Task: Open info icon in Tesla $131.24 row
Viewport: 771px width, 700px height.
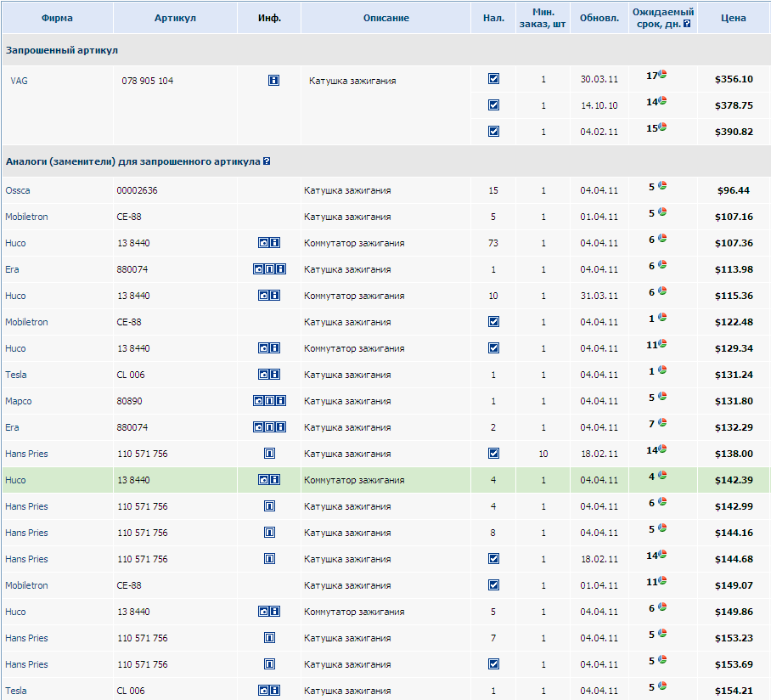Action: (x=275, y=375)
